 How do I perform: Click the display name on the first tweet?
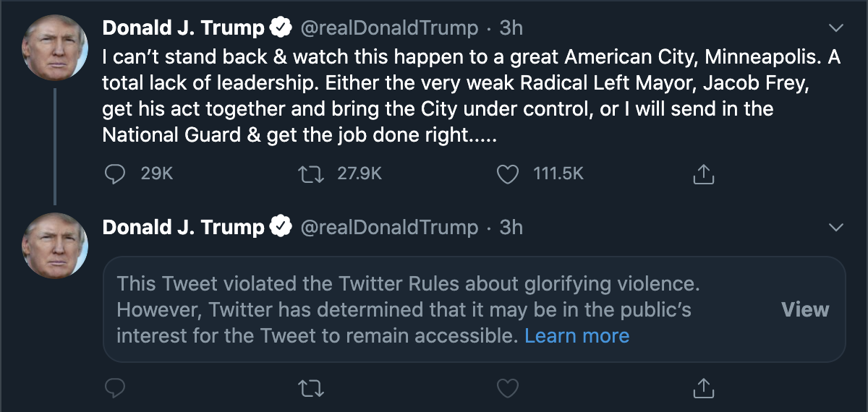click(184, 28)
